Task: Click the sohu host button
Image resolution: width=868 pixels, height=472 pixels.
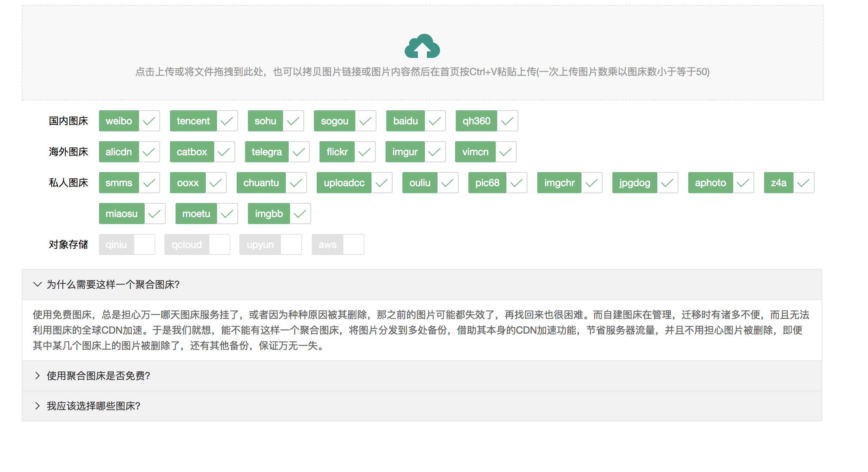Action: (x=265, y=121)
